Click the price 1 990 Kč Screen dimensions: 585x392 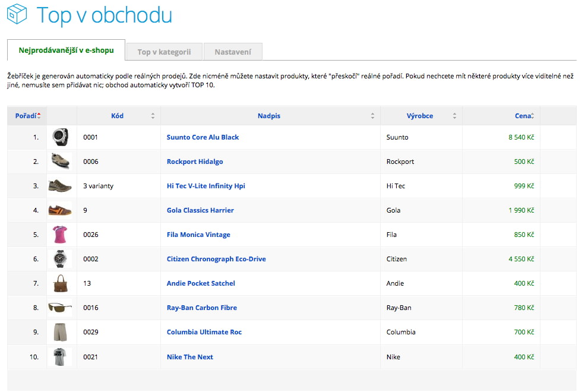(521, 210)
